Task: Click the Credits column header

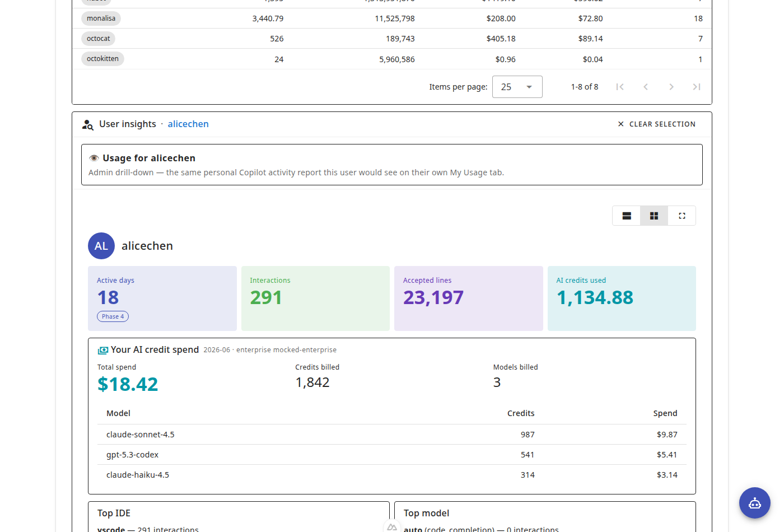Action: point(521,413)
